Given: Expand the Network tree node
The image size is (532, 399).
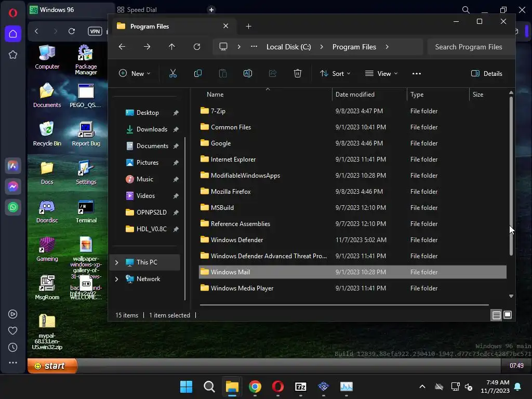Looking at the screenshot, I should pos(117,279).
